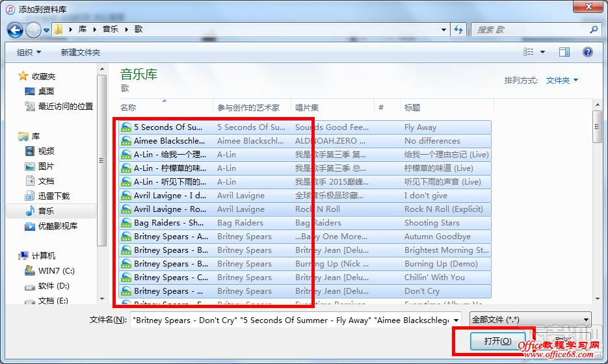The height and width of the screenshot is (364, 608).
Task: Open the 全部文件 (*.*) file type dropdown
Action: 530,320
